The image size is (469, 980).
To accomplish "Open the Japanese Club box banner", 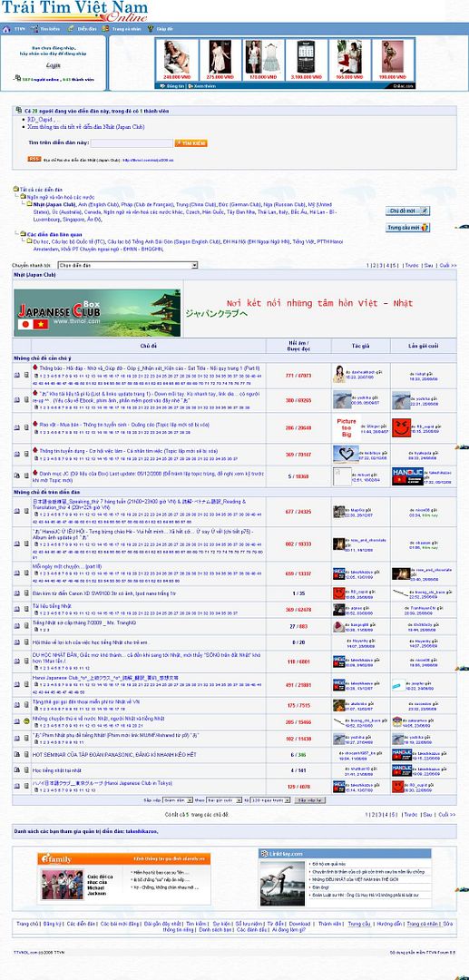I will tap(97, 312).
